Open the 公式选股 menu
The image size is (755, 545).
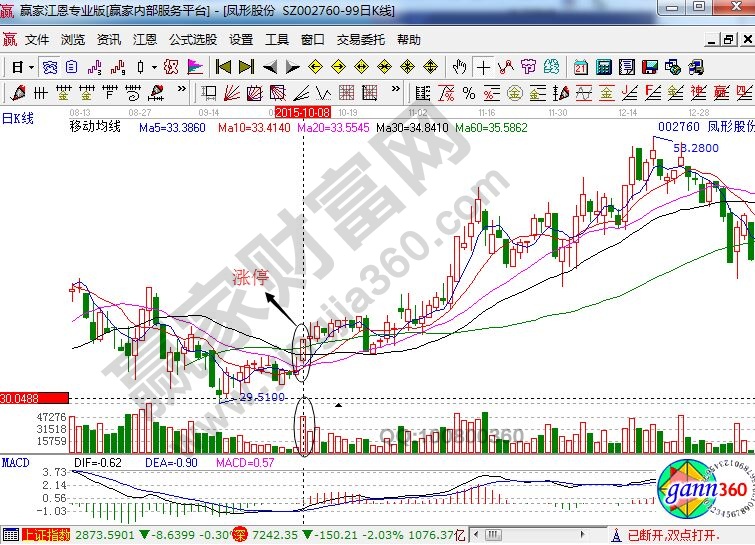point(193,40)
